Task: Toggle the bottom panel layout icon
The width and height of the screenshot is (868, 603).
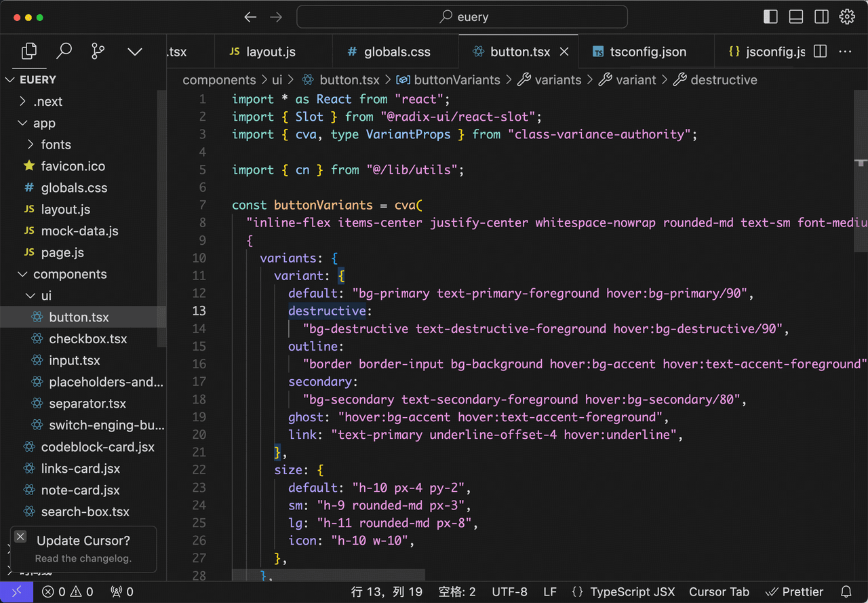Action: pos(796,17)
